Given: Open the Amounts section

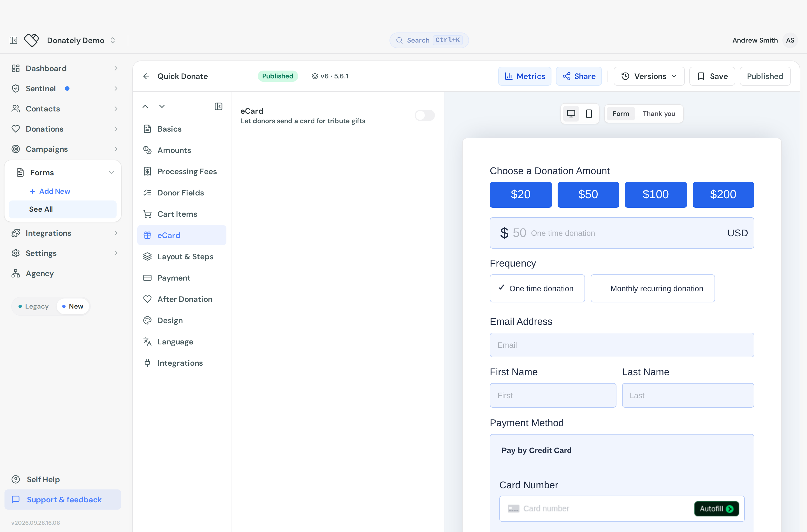Looking at the screenshot, I should pyautogui.click(x=182, y=150).
